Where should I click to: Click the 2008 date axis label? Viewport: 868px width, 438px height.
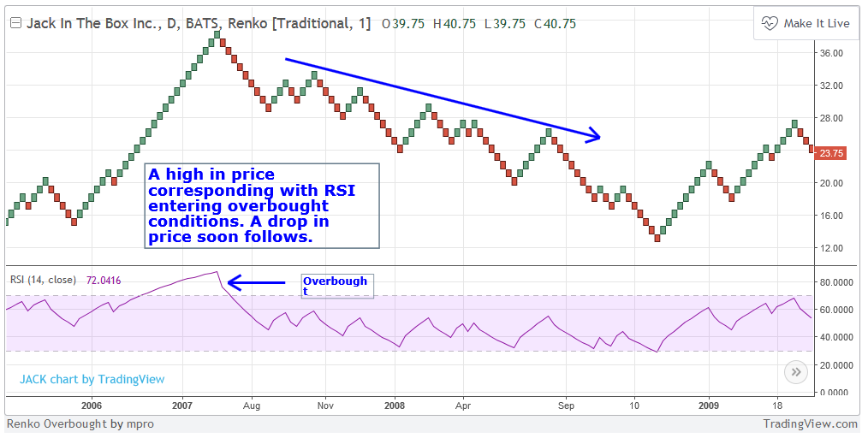[x=395, y=406]
